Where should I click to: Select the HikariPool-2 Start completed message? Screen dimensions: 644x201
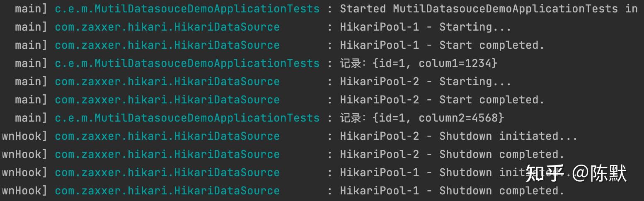(442, 100)
